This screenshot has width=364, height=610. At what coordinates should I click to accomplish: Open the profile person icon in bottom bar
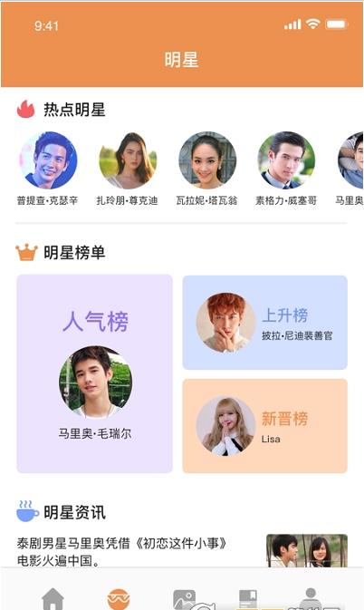[x=311, y=599]
